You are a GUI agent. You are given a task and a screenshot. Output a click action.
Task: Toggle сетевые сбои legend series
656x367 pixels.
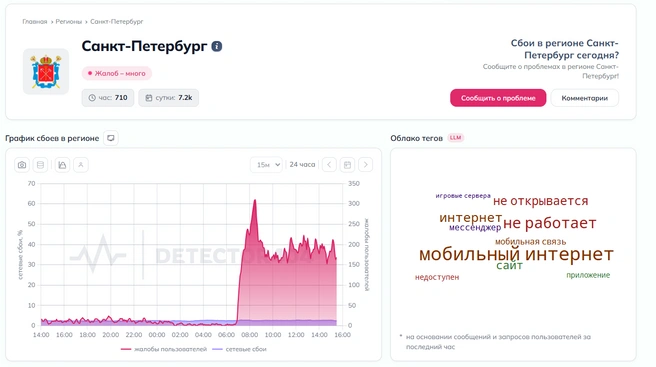[x=239, y=349]
